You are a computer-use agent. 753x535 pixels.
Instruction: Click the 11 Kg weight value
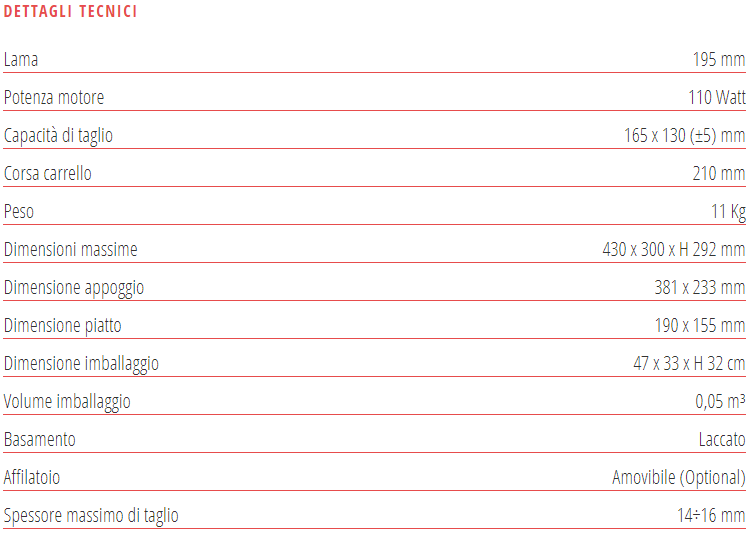(728, 211)
